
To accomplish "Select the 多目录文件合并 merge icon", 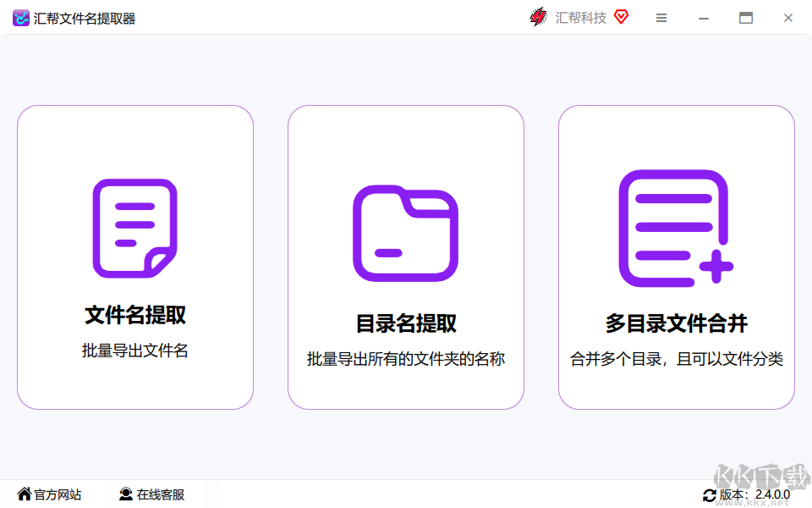I will 675,229.
